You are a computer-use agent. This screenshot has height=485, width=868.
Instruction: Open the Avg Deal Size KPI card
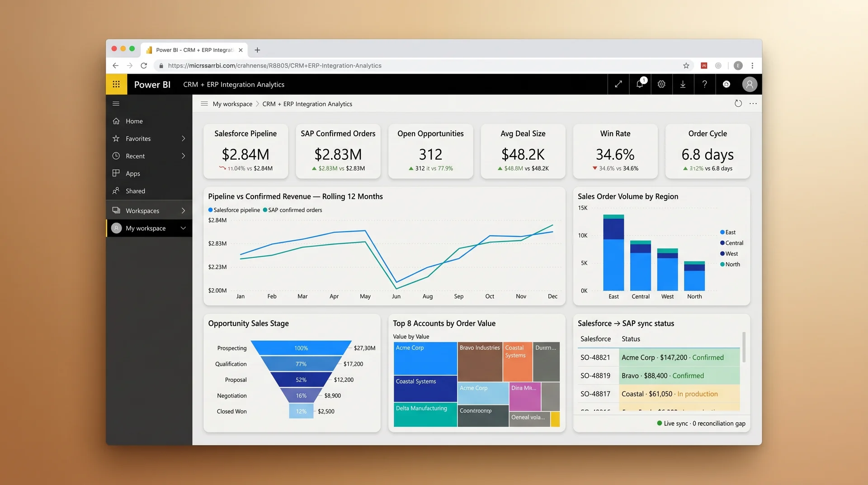(x=523, y=151)
